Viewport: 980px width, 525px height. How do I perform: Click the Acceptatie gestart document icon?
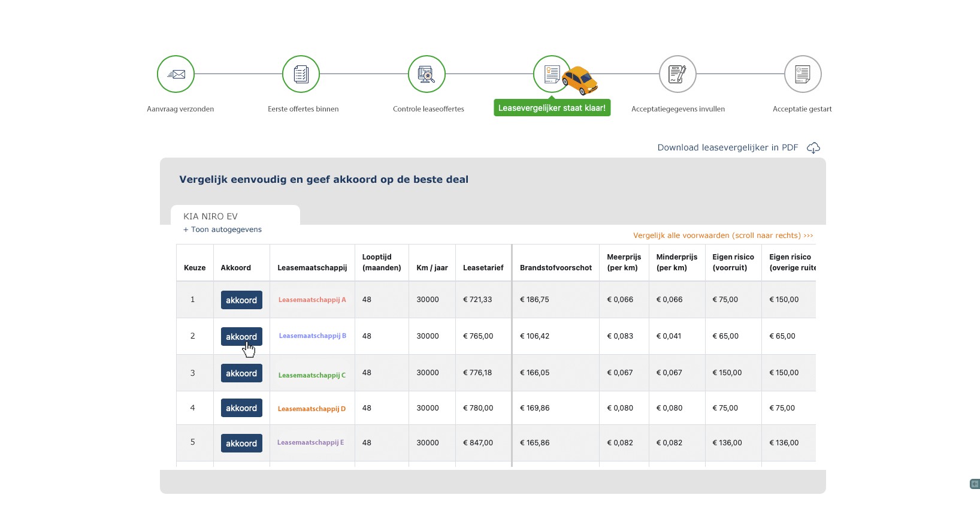pyautogui.click(x=803, y=74)
